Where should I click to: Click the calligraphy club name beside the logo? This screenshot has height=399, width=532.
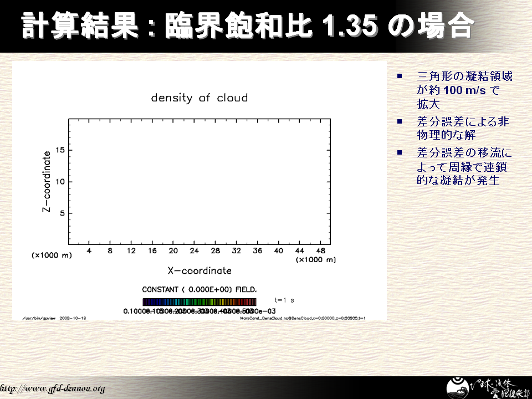pos(497,388)
